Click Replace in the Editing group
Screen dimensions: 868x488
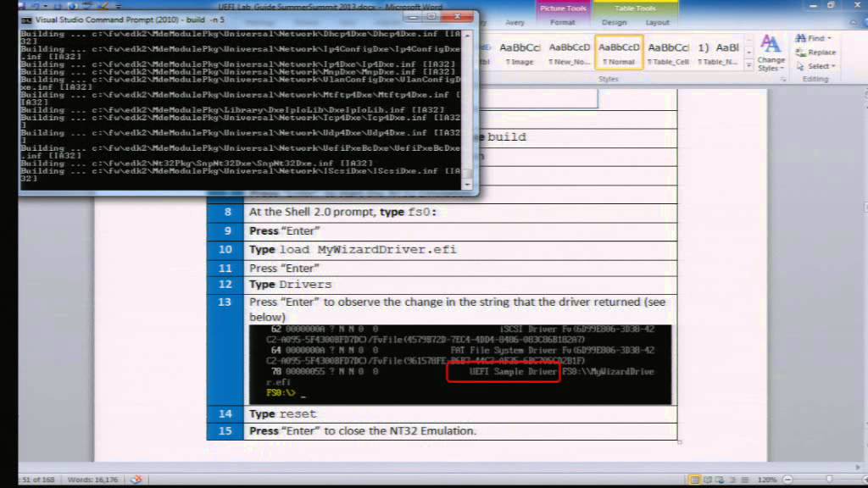pos(816,52)
